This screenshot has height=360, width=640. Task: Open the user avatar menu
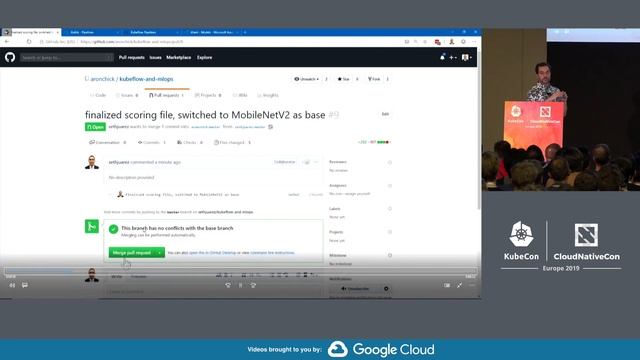(467, 58)
